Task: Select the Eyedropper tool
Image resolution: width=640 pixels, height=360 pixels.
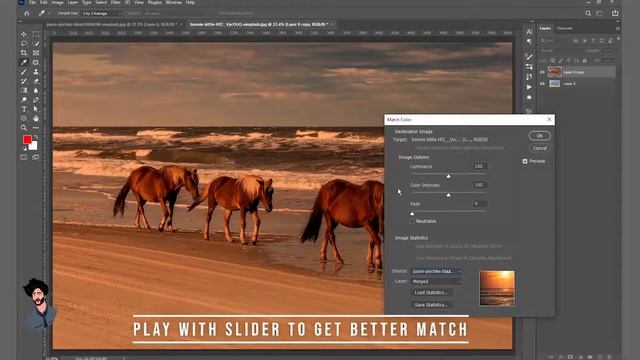Action: click(x=24, y=62)
